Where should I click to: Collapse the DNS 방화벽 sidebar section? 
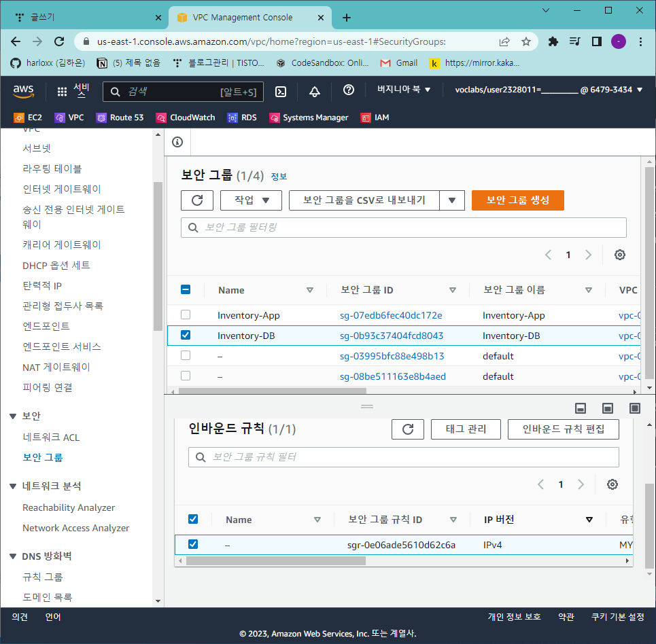[x=13, y=556]
